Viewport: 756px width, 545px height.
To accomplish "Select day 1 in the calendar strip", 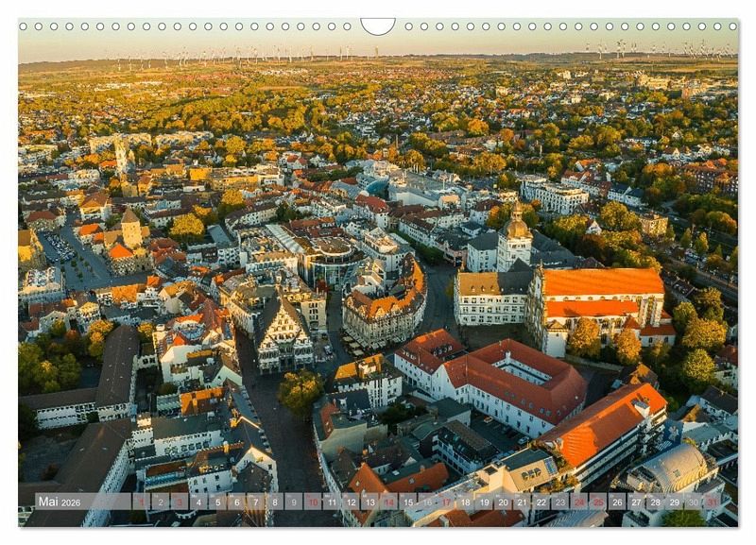I will coord(141,502).
